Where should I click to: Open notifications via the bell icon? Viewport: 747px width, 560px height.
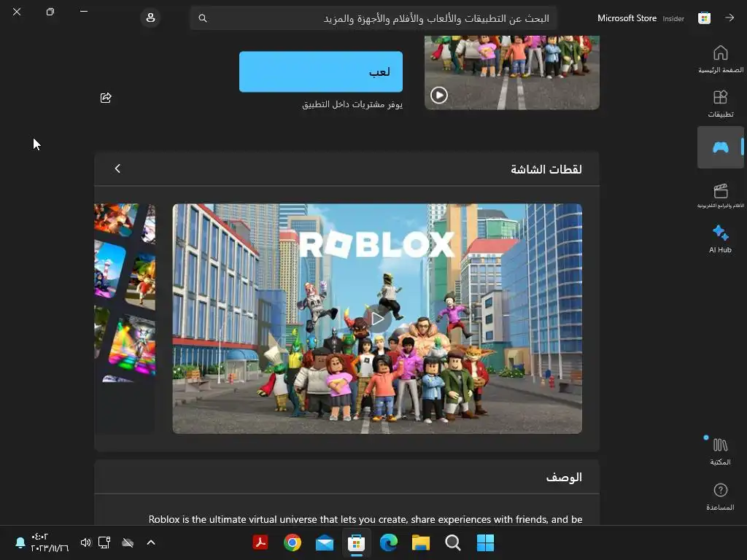coord(20,542)
